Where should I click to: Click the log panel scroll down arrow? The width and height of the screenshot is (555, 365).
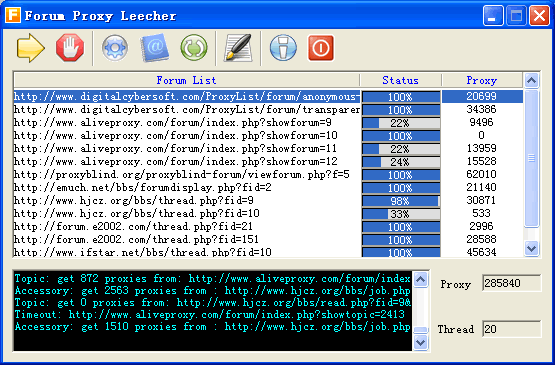tap(420, 342)
